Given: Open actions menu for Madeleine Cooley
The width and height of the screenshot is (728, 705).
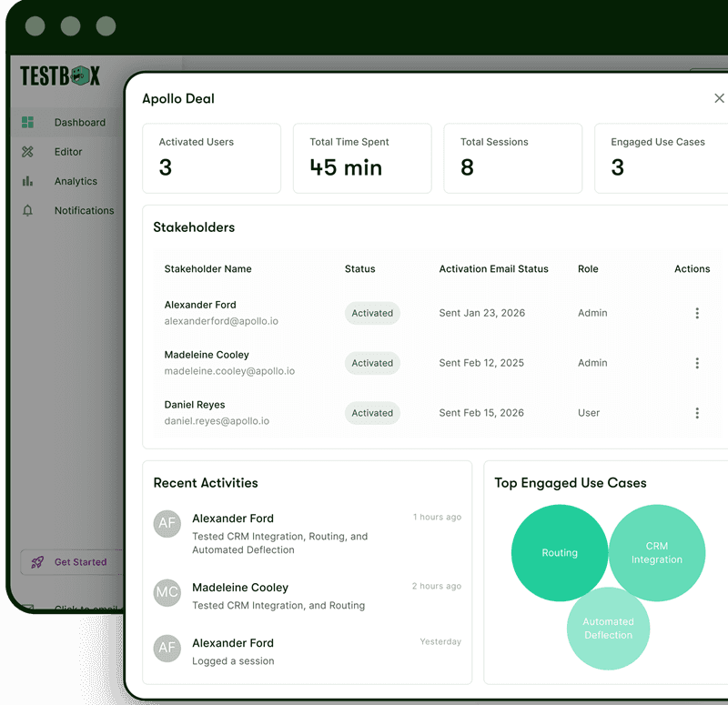Looking at the screenshot, I should 697,363.
